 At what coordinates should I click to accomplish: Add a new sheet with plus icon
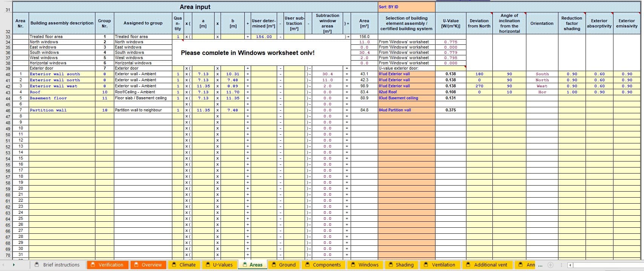pos(550,265)
